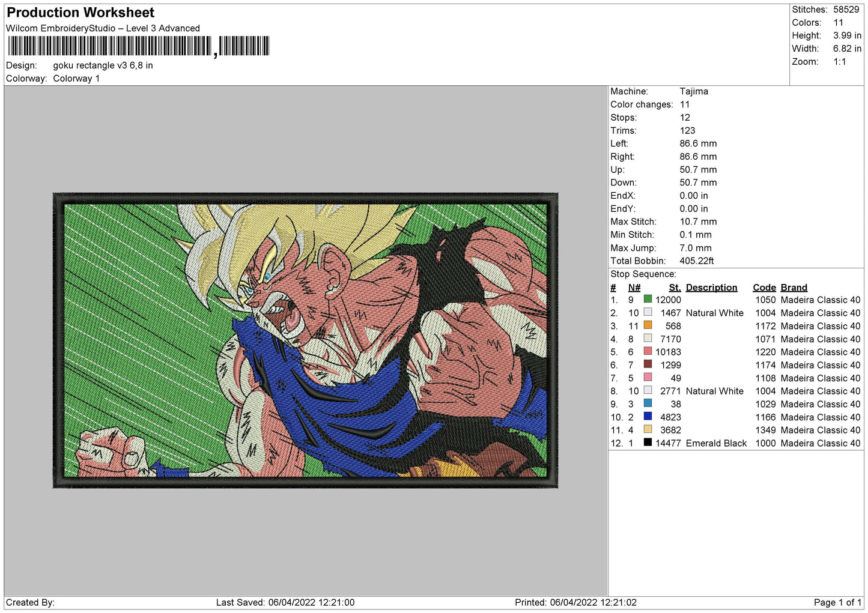Click 'Natural White' in stop 2 row

(715, 313)
